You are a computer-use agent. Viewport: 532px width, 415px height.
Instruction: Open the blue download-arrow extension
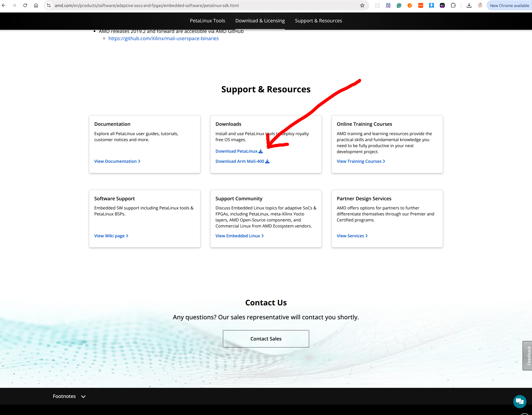coord(431,5)
